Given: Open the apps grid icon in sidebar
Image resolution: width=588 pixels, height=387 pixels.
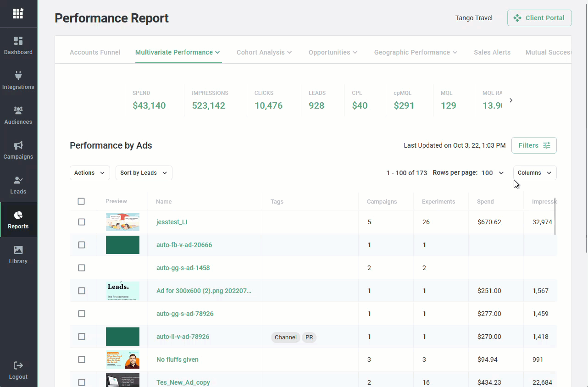Looking at the screenshot, I should click(18, 14).
